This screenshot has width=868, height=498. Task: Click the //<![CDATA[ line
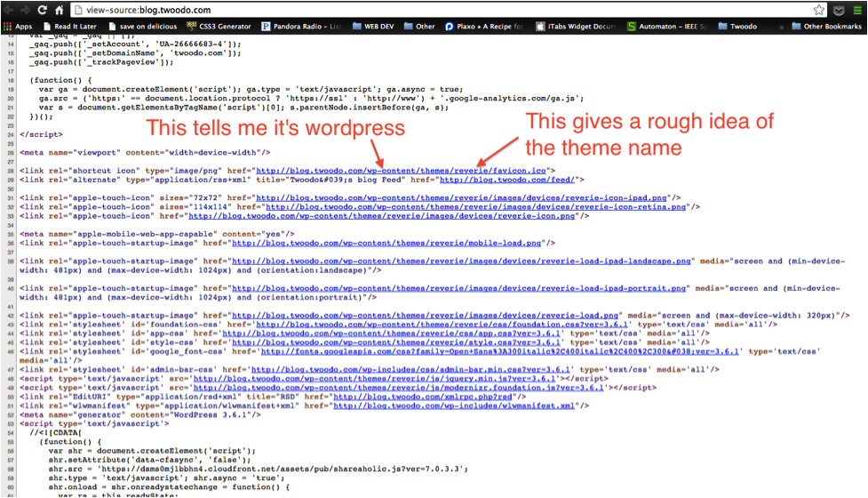tap(55, 432)
